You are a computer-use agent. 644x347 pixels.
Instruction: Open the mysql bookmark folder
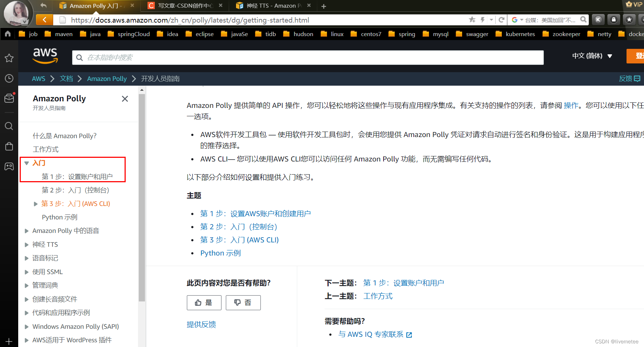click(435, 34)
